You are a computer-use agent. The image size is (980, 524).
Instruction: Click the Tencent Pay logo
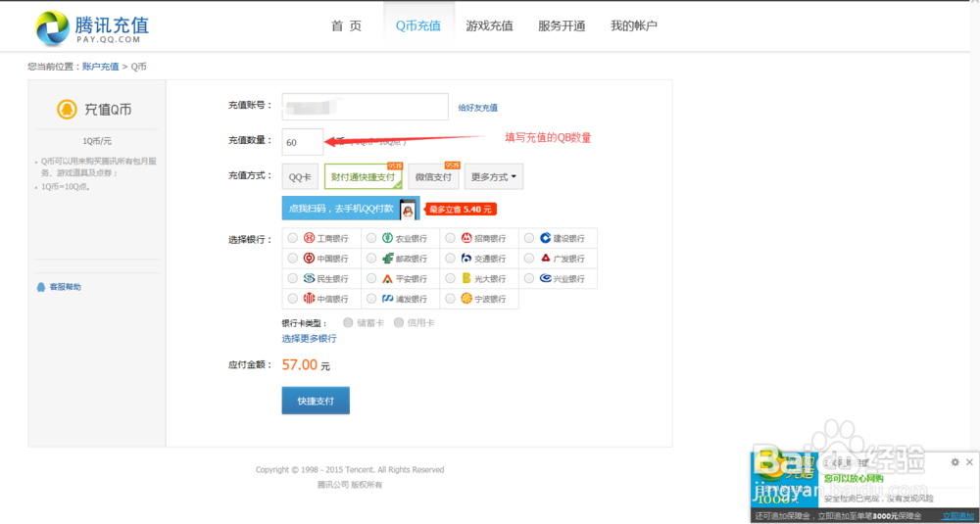pos(92,28)
